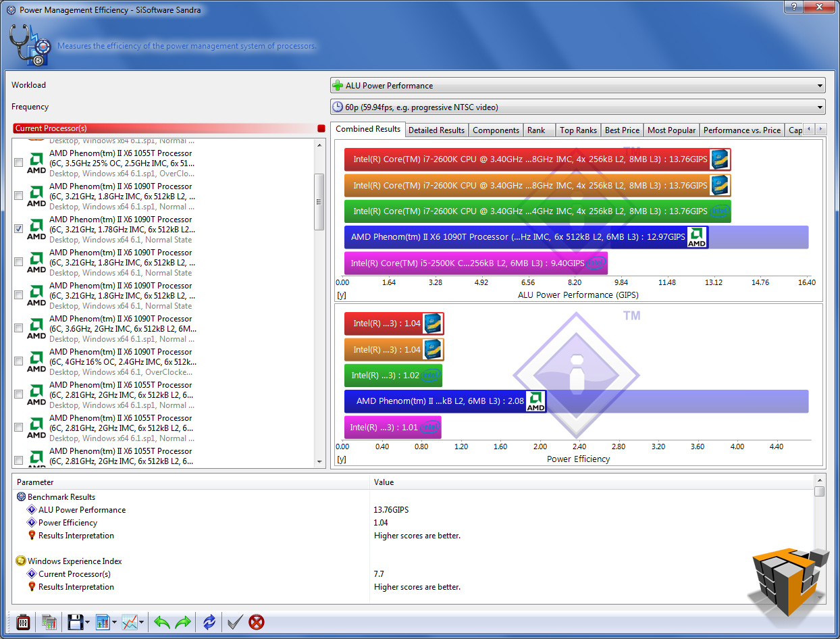Click the help question mark button in the title bar

[793, 6]
